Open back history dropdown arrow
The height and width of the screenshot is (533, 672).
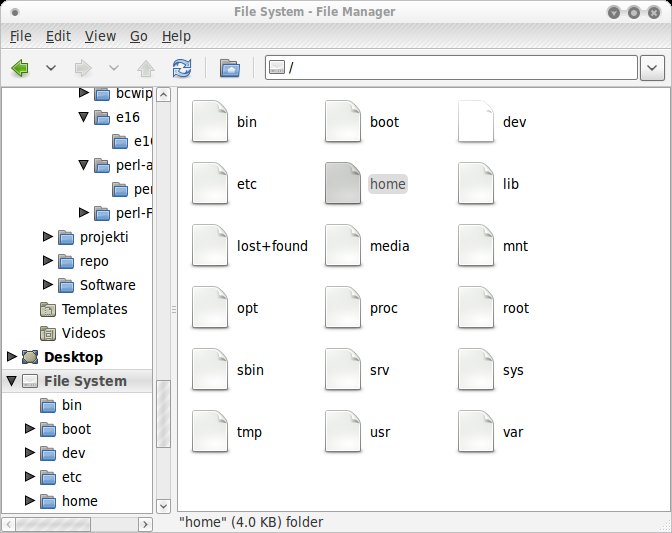51,68
